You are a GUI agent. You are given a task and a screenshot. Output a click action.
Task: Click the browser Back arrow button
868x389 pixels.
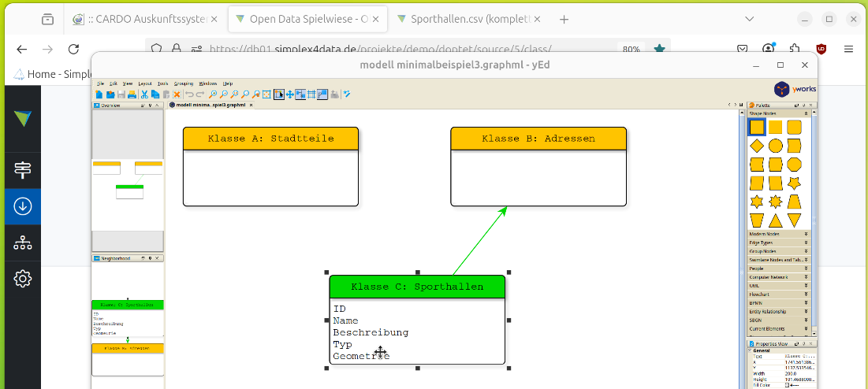21,49
